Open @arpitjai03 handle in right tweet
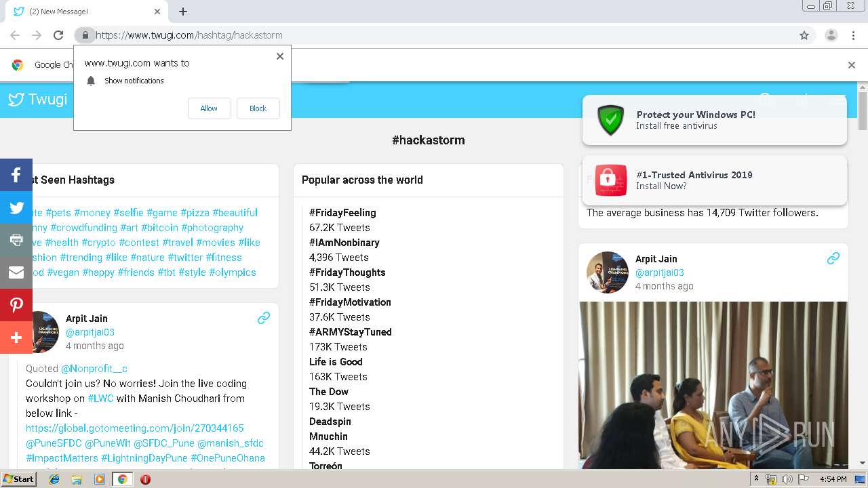The width and height of the screenshot is (868, 488). 660,272
